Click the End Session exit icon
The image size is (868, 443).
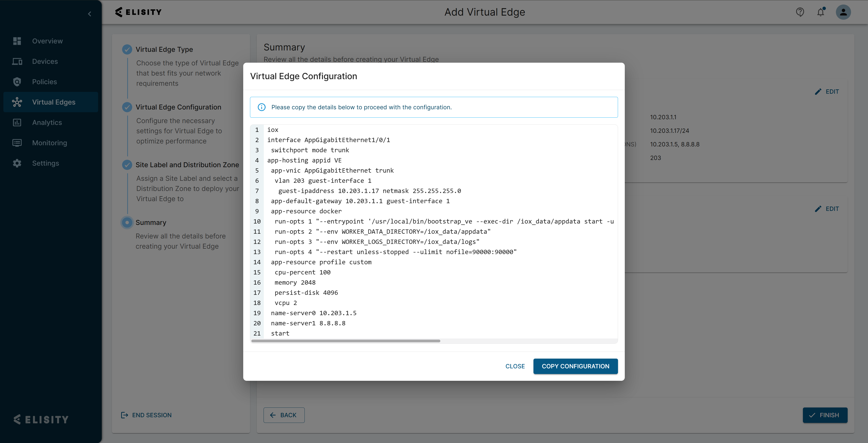click(x=124, y=415)
